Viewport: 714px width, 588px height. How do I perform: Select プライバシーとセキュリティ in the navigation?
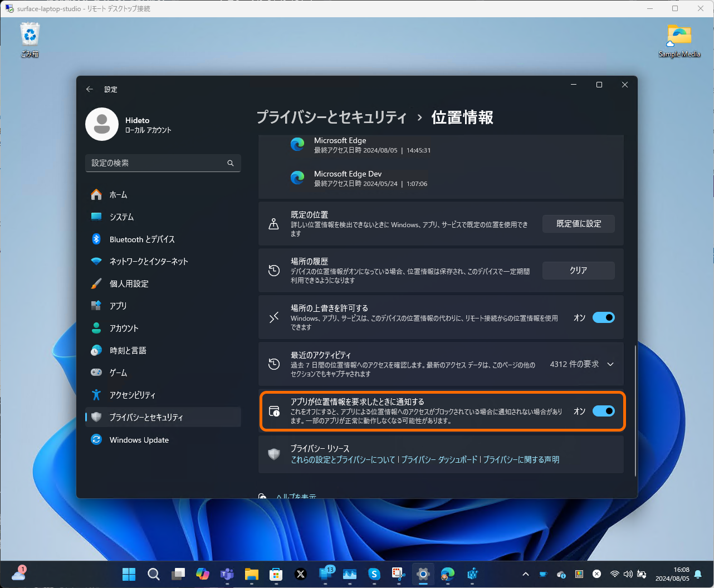148,416
